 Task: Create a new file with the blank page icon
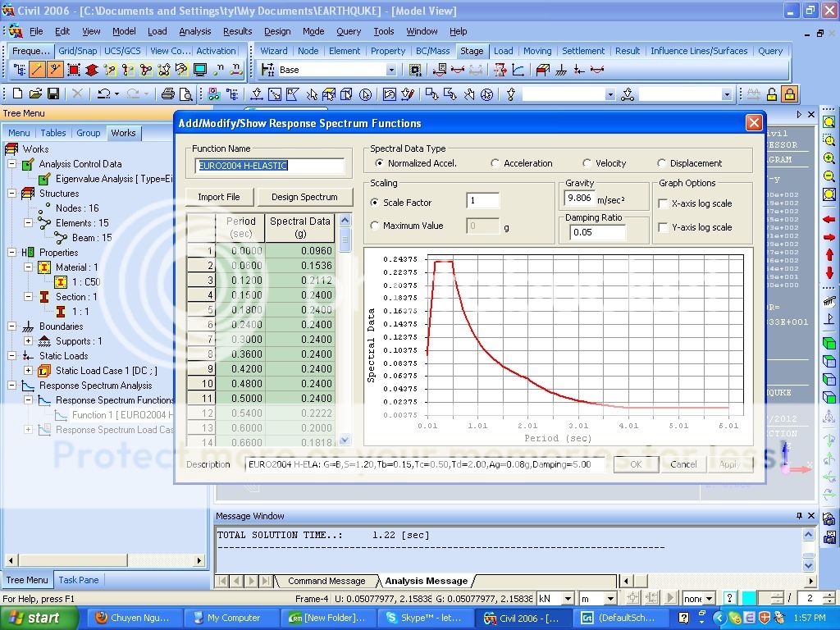(x=17, y=94)
